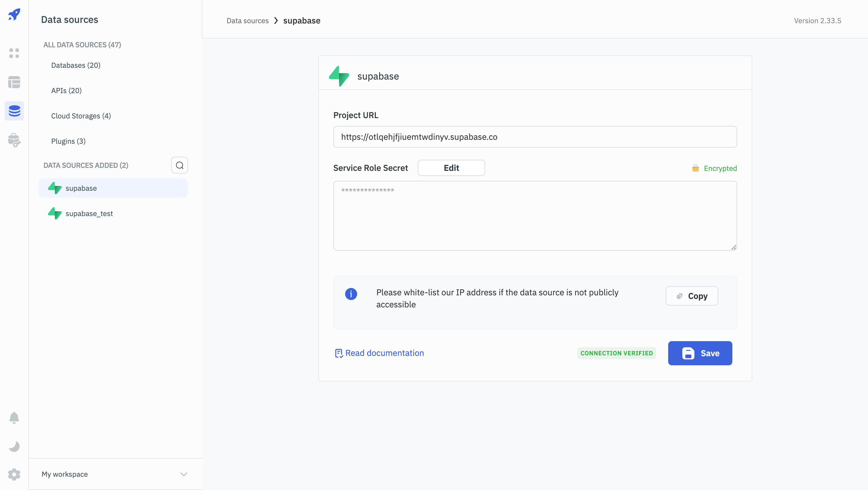Click the search added data sources icon
Viewport: 868px width, 490px height.
click(x=180, y=165)
